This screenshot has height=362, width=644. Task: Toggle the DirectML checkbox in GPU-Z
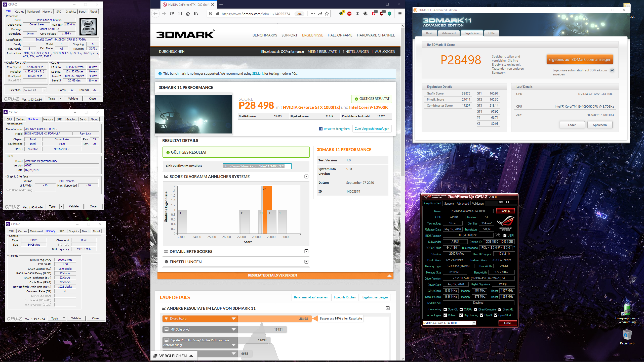500,309
